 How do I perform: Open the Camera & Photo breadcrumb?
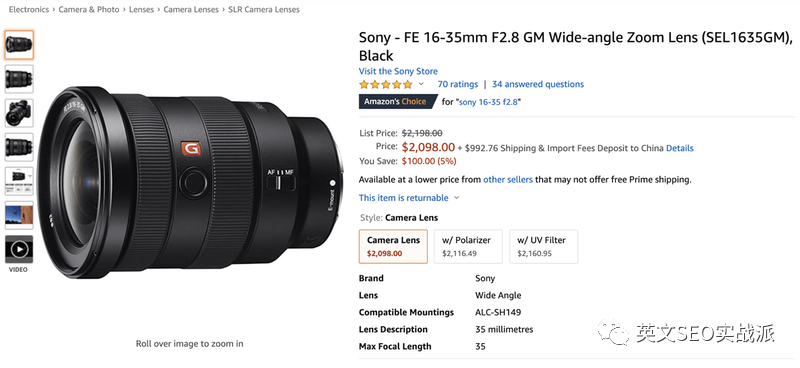pyautogui.click(x=89, y=9)
